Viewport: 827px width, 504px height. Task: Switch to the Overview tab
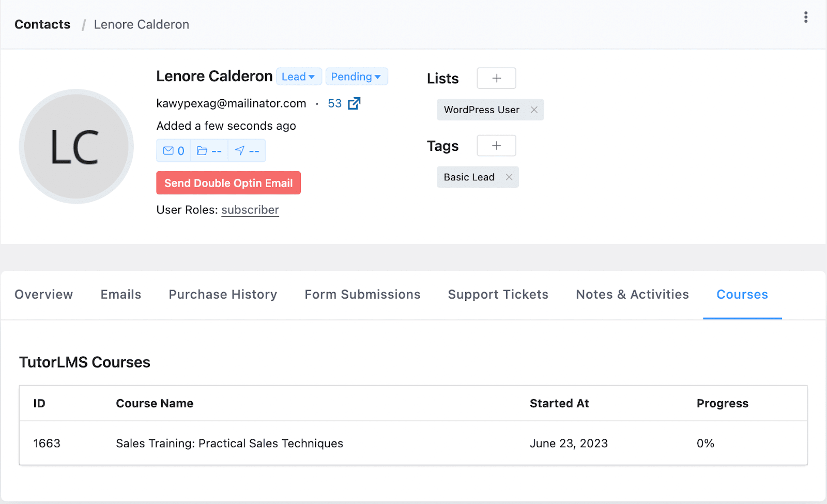point(44,295)
